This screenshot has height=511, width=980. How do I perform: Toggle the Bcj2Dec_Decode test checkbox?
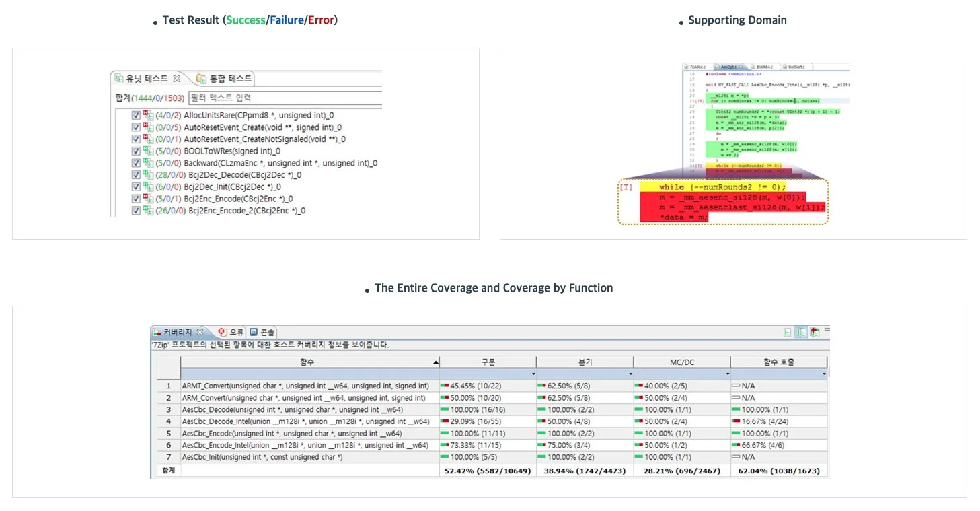[136, 175]
